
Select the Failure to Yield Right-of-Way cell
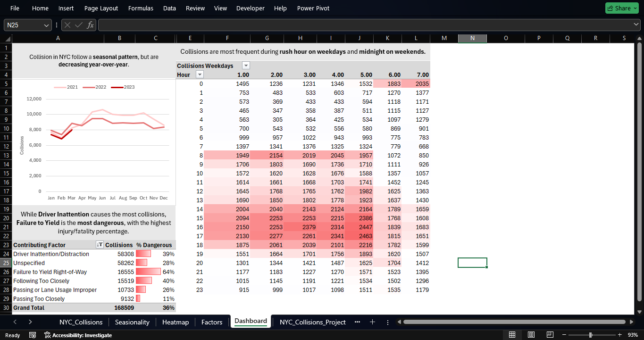click(58, 272)
